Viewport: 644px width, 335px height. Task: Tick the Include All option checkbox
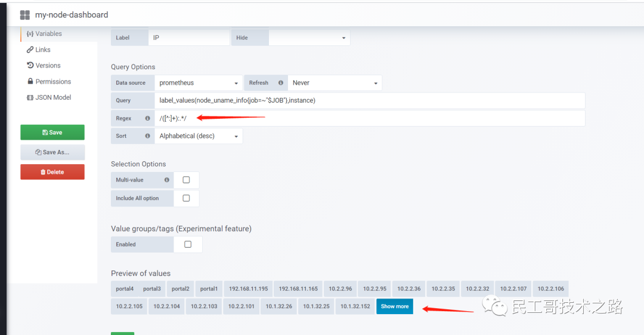pyautogui.click(x=186, y=198)
